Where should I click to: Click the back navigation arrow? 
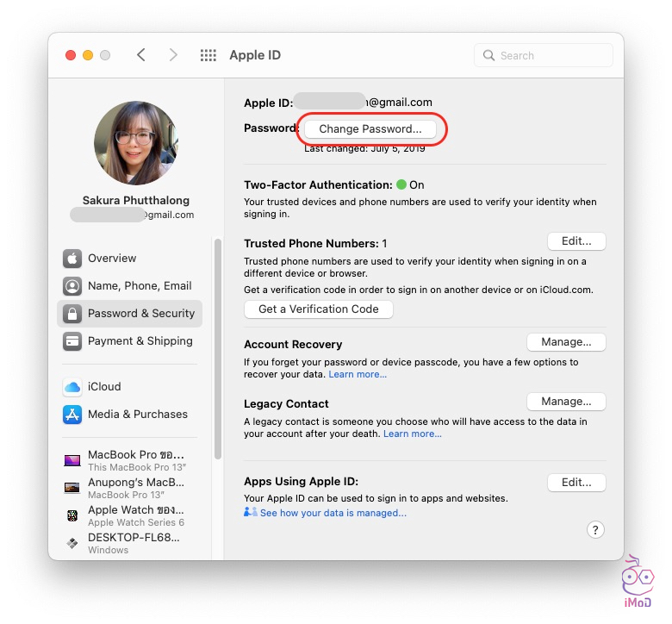click(x=141, y=55)
